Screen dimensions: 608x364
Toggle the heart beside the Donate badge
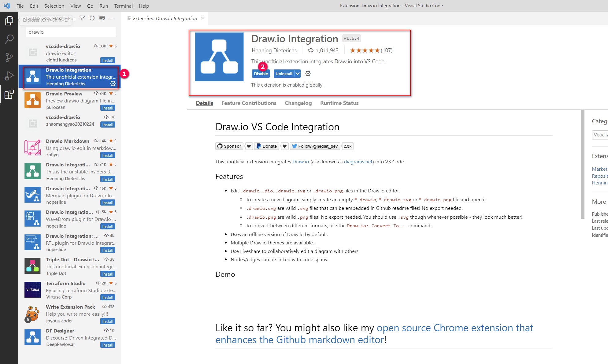284,146
